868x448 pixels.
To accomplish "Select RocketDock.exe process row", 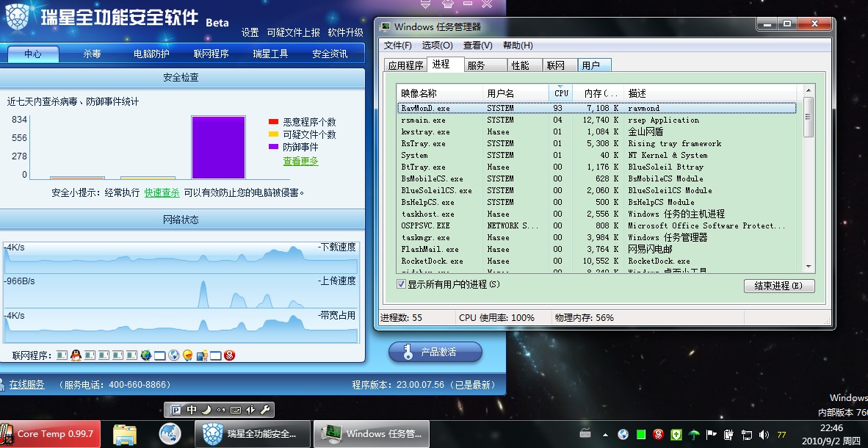I will pos(597,261).
